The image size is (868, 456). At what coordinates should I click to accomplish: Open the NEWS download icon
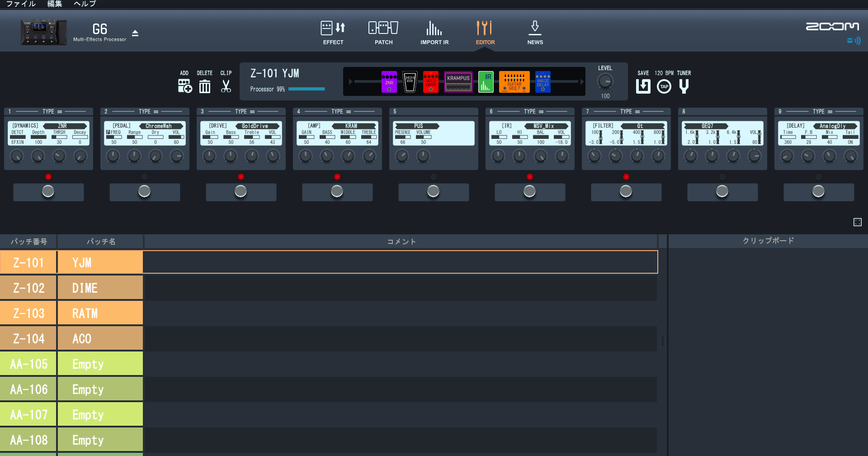pos(535,28)
